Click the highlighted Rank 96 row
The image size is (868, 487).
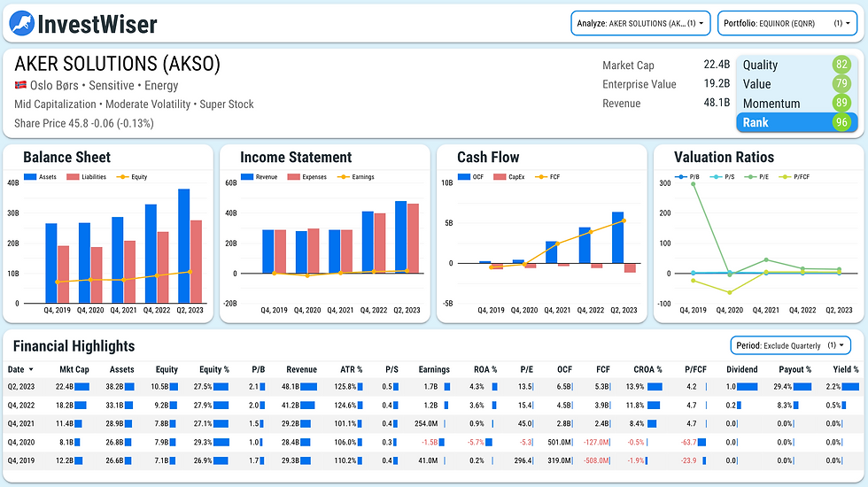[796, 122]
